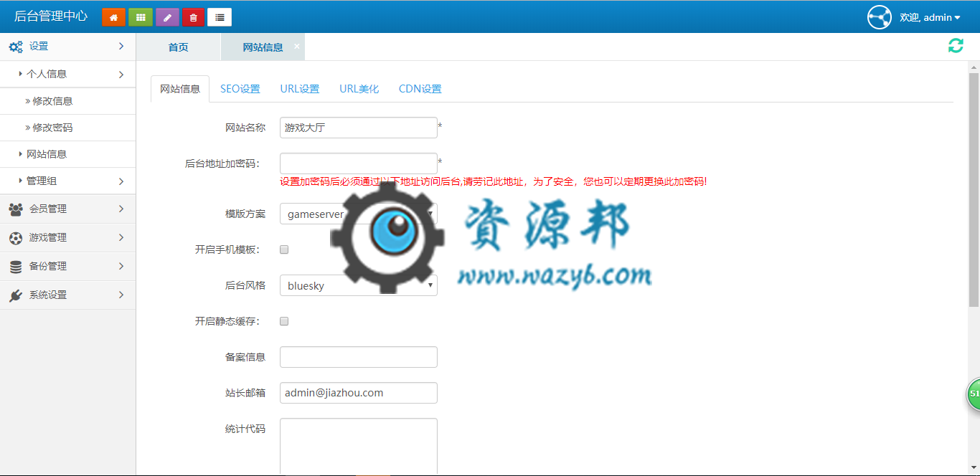Click the green refresh icon
This screenshot has height=476, width=980.
(956, 46)
